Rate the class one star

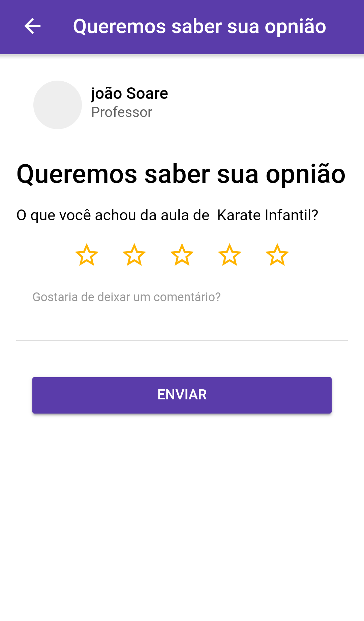coord(87,255)
